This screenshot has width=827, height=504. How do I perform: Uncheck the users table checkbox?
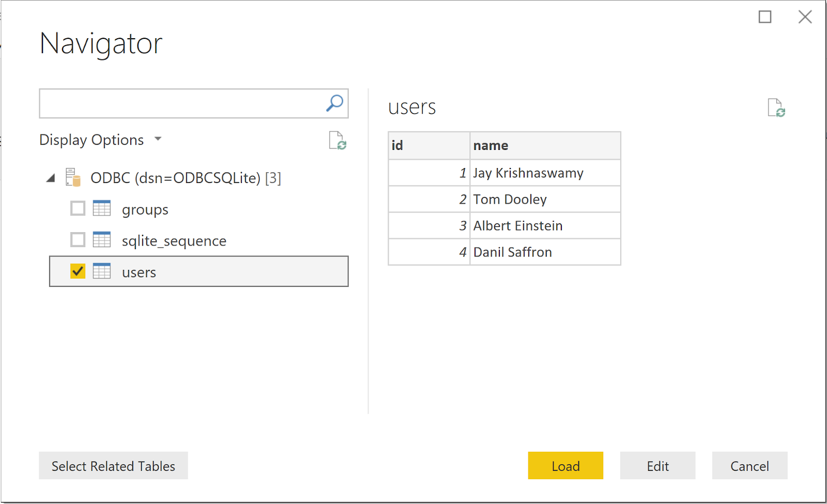(77, 271)
